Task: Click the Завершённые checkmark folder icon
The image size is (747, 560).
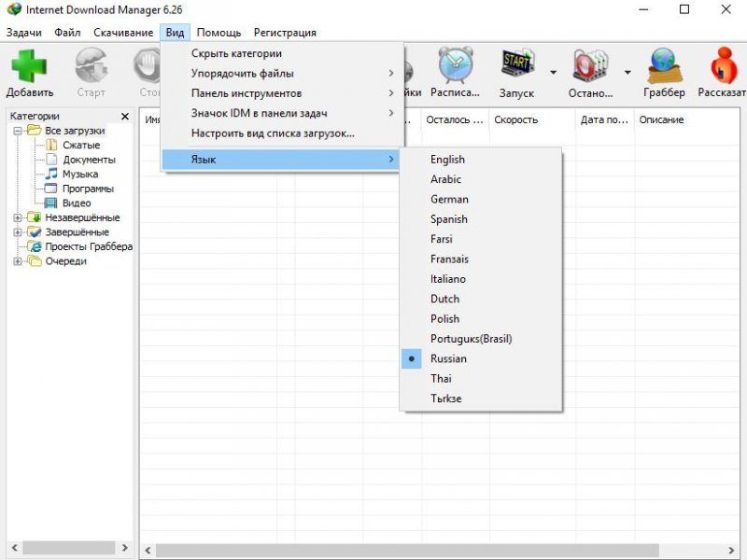Action: coord(34,231)
